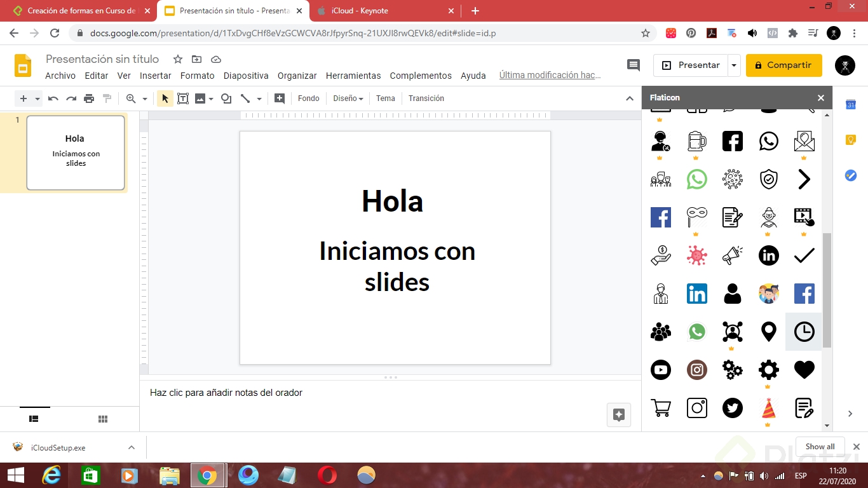
Task: Switch to grid view of slides
Action: point(102,419)
